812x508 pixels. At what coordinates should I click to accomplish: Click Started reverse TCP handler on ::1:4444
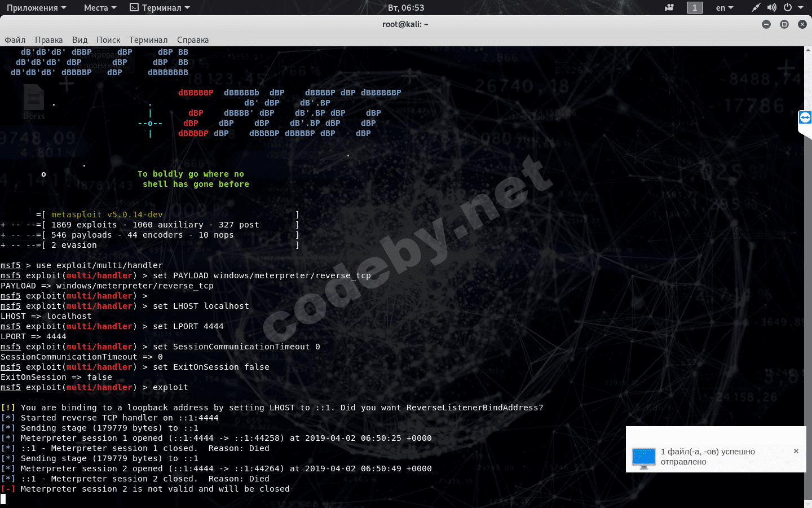[x=120, y=418]
